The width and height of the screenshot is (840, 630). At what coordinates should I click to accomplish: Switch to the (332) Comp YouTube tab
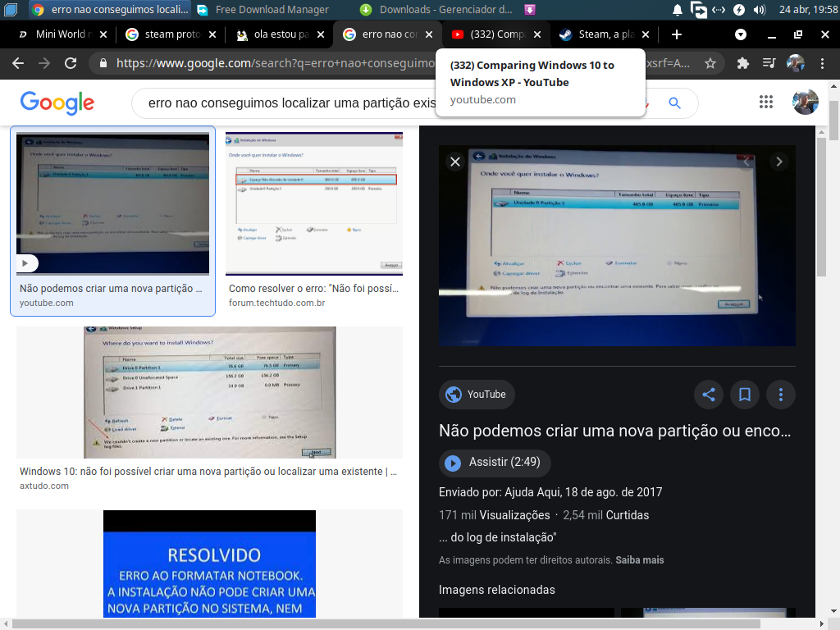pyautogui.click(x=496, y=34)
